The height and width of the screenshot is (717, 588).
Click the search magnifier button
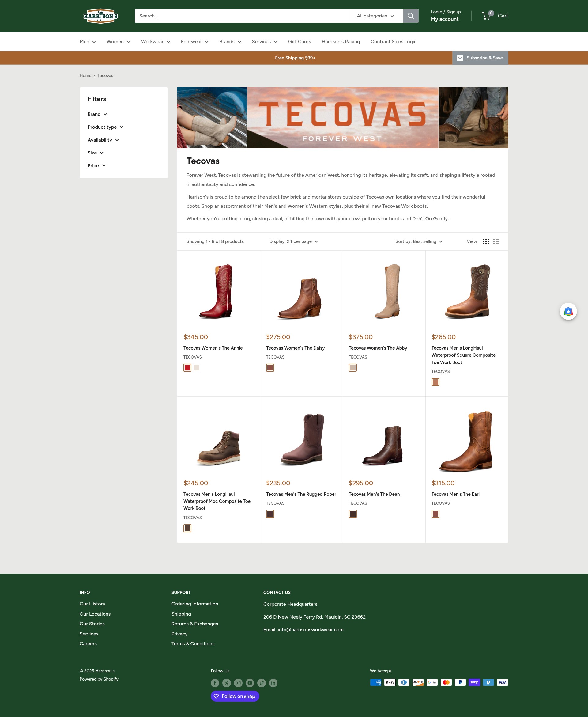point(410,16)
